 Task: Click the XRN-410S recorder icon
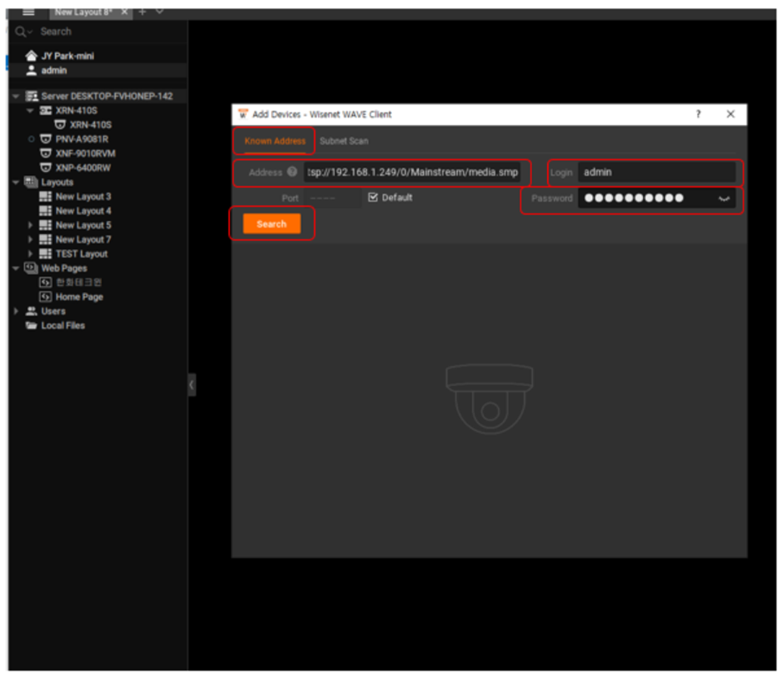click(46, 110)
